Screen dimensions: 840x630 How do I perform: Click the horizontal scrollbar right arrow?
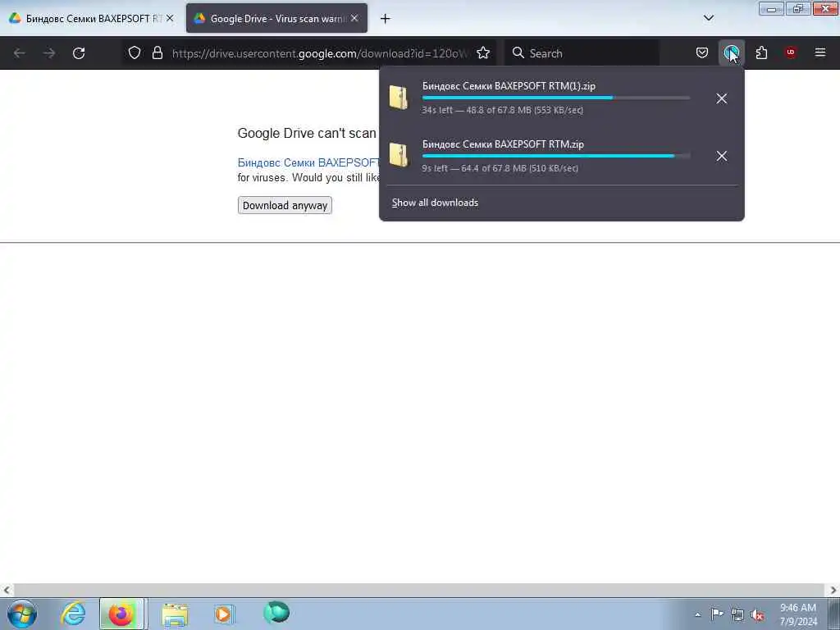833,590
